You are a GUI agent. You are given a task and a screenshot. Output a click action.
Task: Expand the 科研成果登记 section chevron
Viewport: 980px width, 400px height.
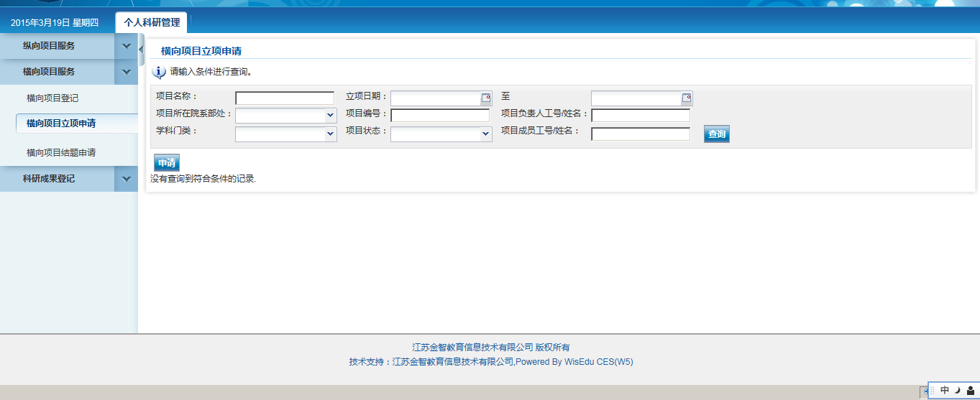click(127, 179)
